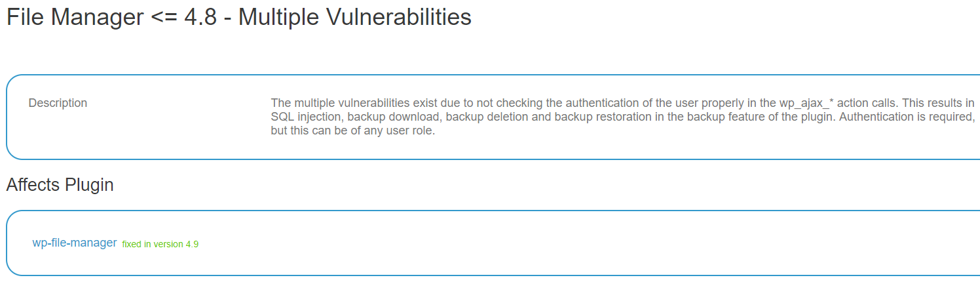This screenshot has width=980, height=284.
Task: Open the wp-file-manager plugin link
Action: point(75,243)
